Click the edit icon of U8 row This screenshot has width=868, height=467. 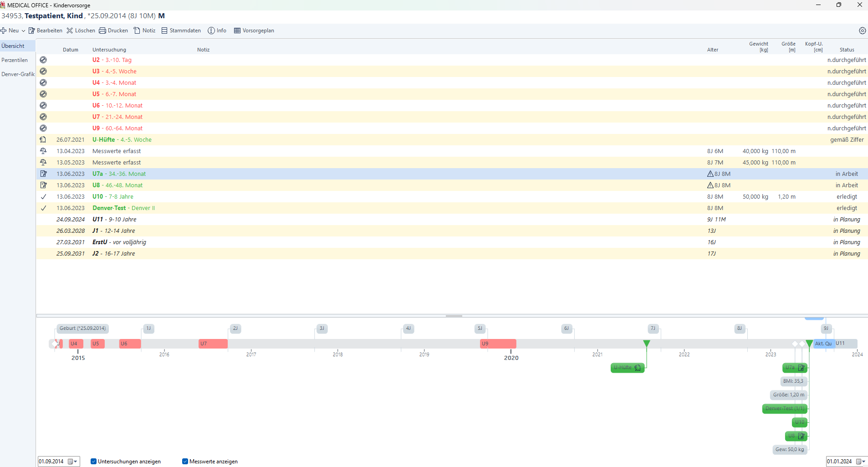tap(43, 185)
